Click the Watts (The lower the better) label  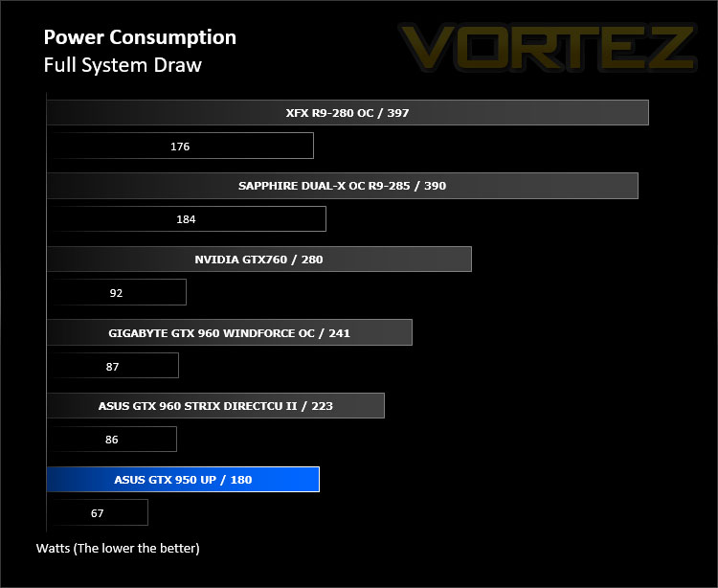[118, 548]
